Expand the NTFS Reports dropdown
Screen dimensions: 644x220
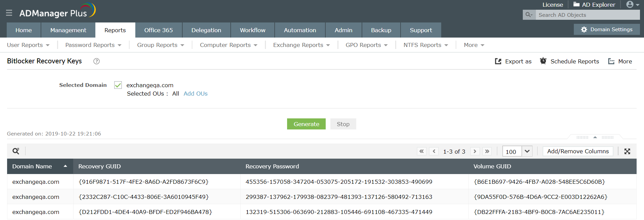[426, 45]
